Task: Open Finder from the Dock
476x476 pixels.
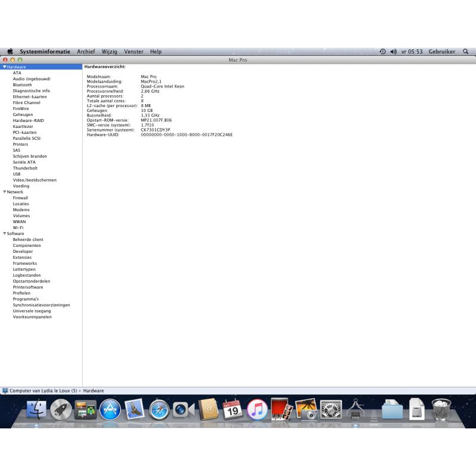Action: (36, 409)
